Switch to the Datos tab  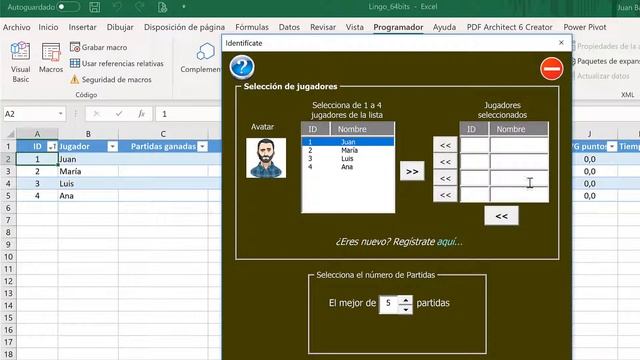pyautogui.click(x=289, y=27)
